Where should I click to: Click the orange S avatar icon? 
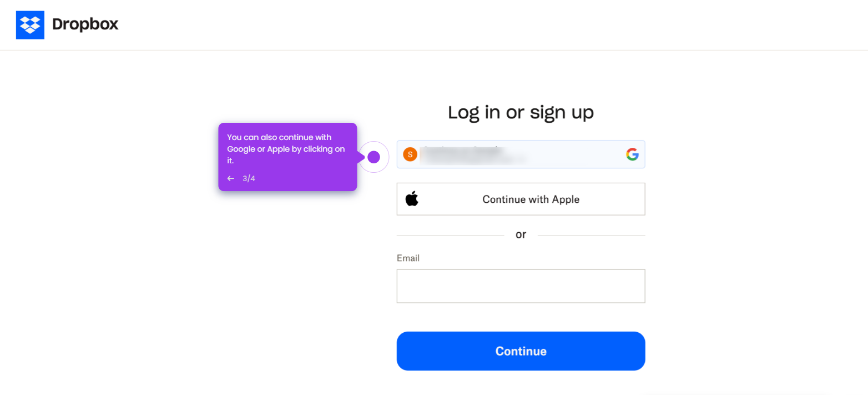pyautogui.click(x=410, y=154)
